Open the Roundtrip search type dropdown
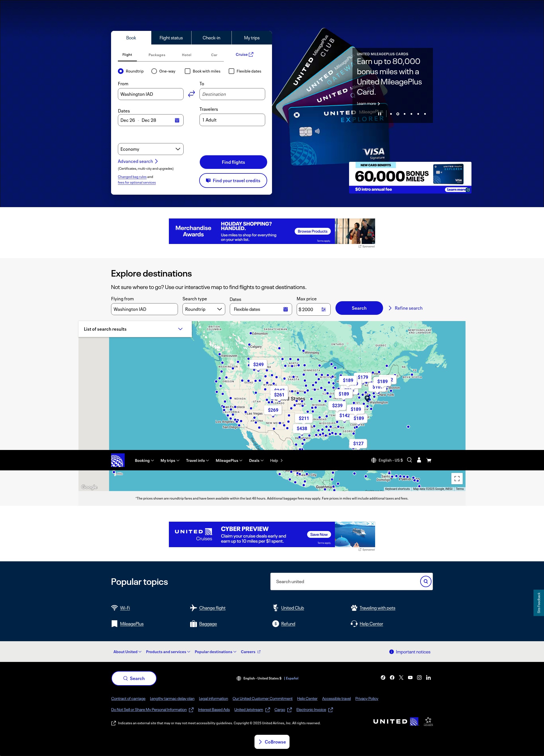This screenshot has width=544, height=756. click(x=204, y=309)
